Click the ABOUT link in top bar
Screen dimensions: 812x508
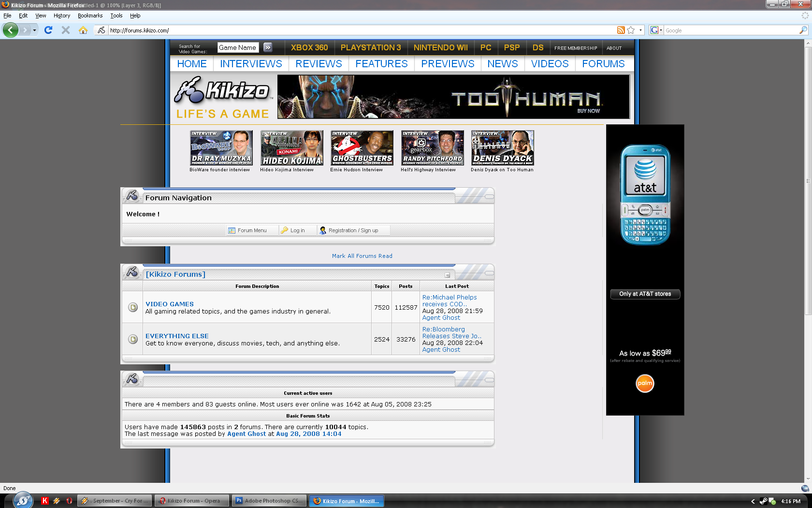(614, 48)
